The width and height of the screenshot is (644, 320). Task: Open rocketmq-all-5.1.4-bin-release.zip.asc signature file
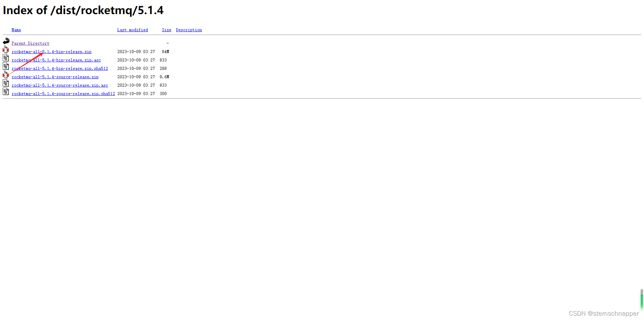56,60
